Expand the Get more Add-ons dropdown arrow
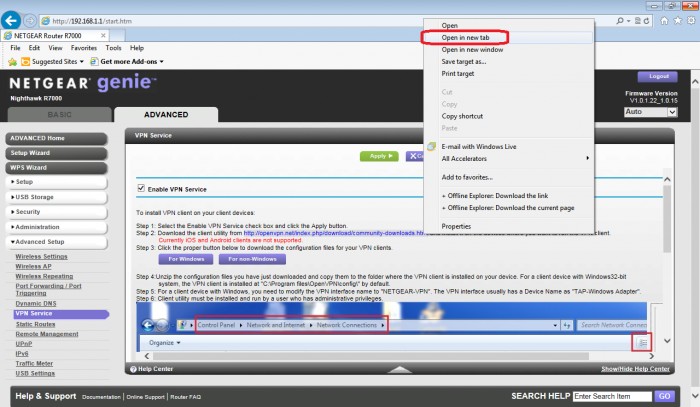 [x=162, y=62]
